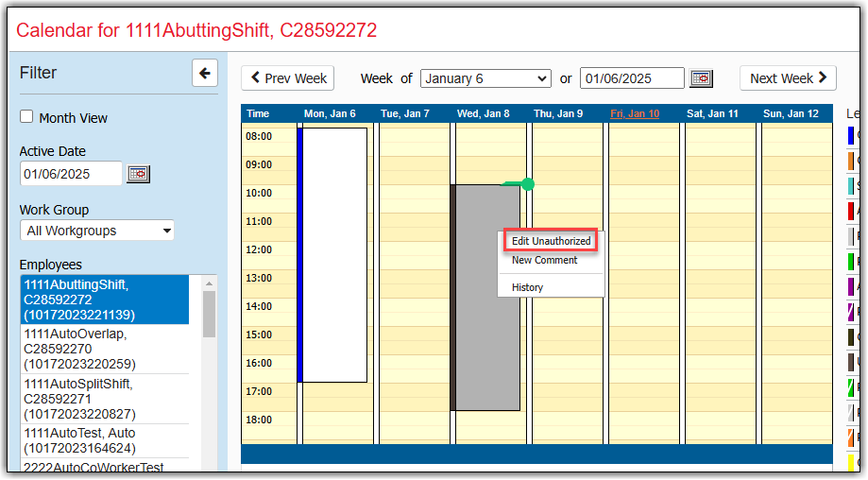
Task: Click the blue legend color swatch
Action: (x=851, y=135)
